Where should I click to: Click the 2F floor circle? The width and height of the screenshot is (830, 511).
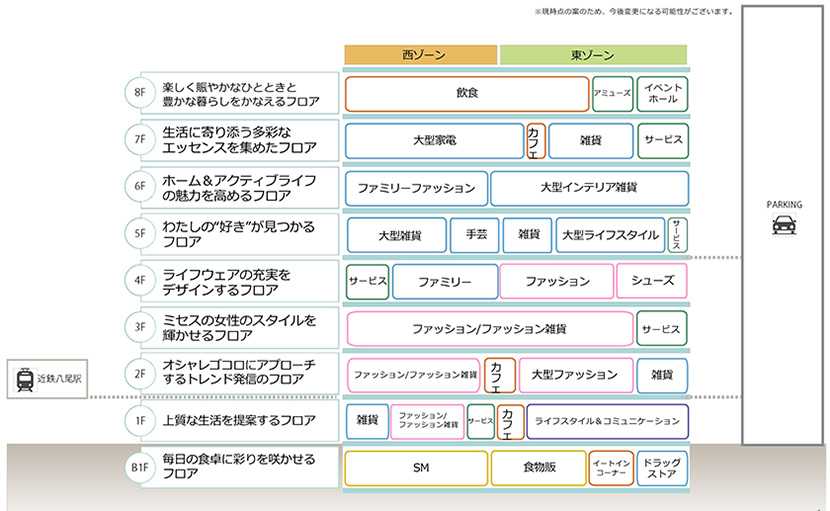tap(140, 374)
